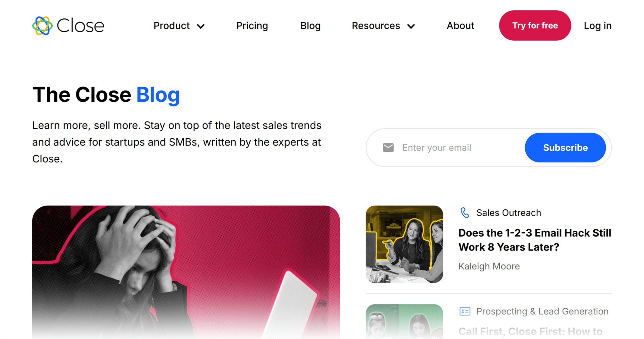Open the About page
Image resolution: width=644 pixels, height=339 pixels.
click(x=460, y=26)
